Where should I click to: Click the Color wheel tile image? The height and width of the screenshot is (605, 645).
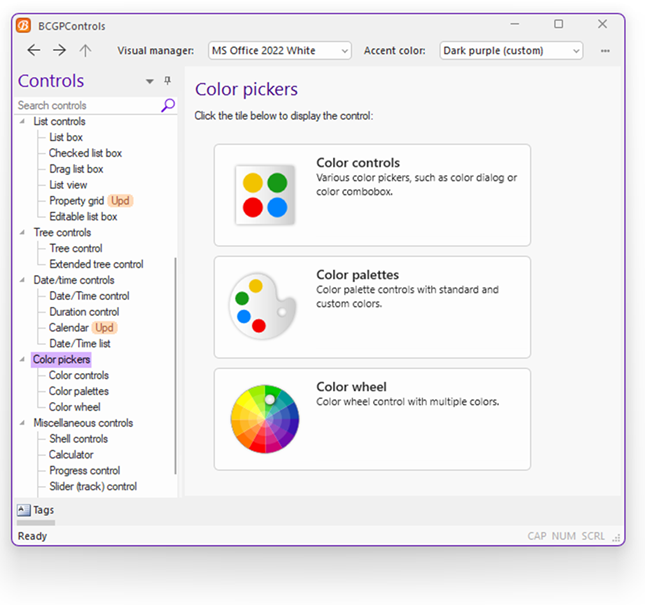[264, 418]
